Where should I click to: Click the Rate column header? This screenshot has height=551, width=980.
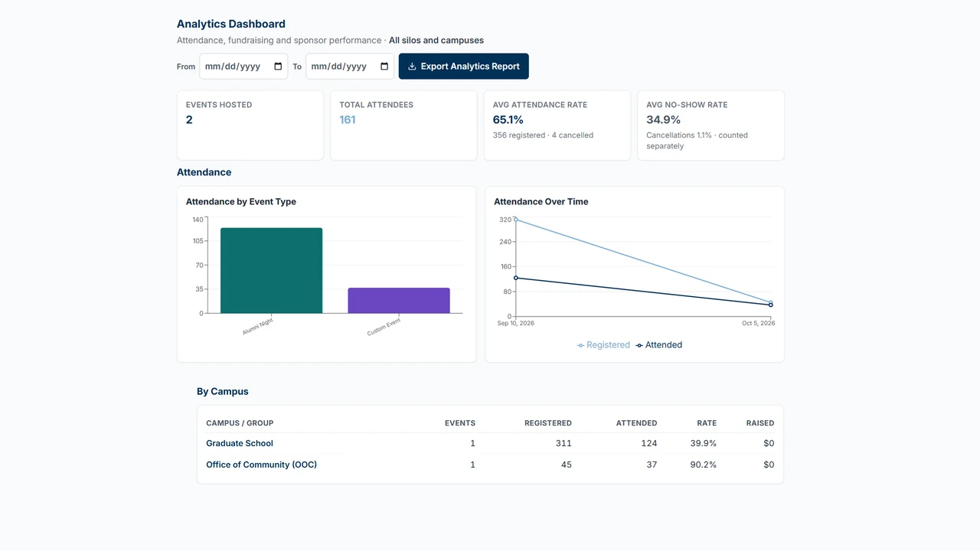[x=707, y=423]
